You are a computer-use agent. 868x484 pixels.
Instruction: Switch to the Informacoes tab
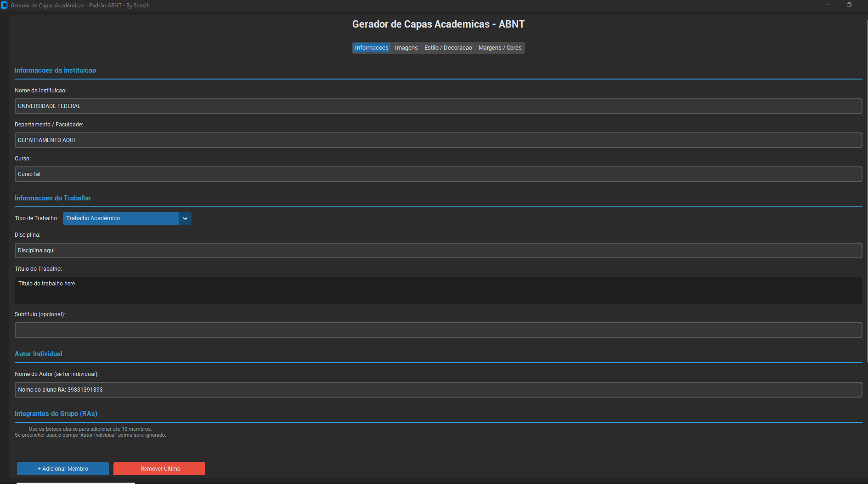pyautogui.click(x=371, y=48)
